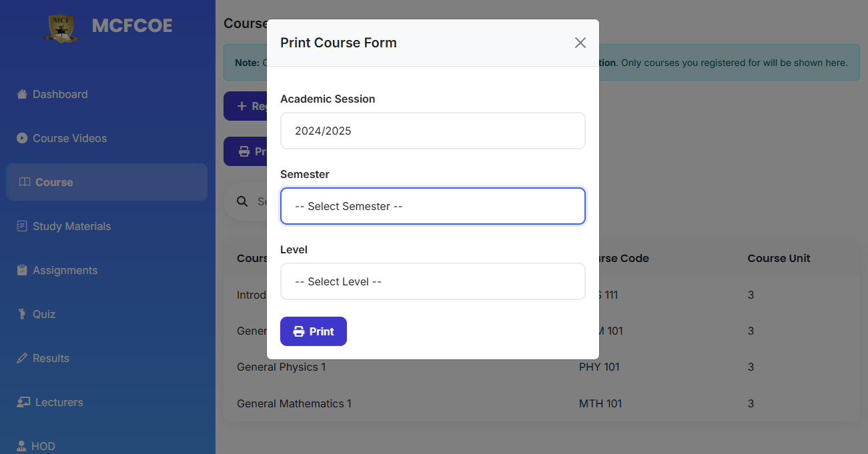This screenshot has height=454, width=868.
Task: Click the Results pencil icon
Action: coord(21,358)
